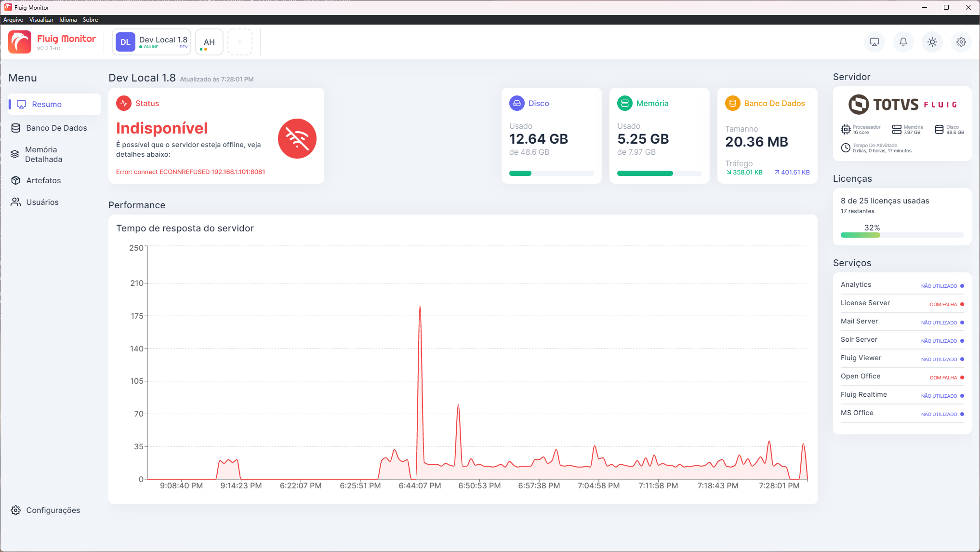Click the red offline wifi status icon
The width and height of the screenshot is (980, 552).
pos(297,139)
